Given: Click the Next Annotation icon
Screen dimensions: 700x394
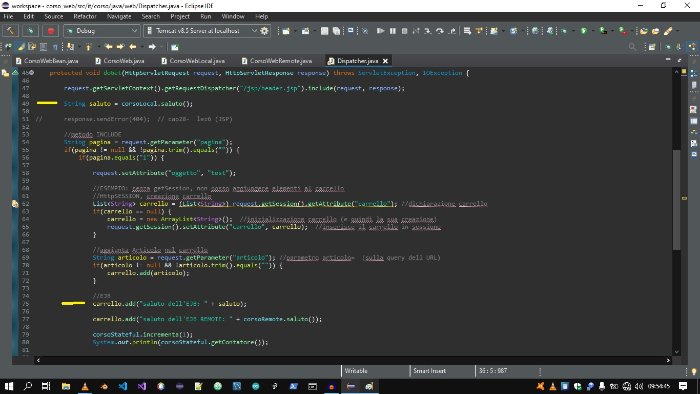Looking at the screenshot, I should point(70,46).
